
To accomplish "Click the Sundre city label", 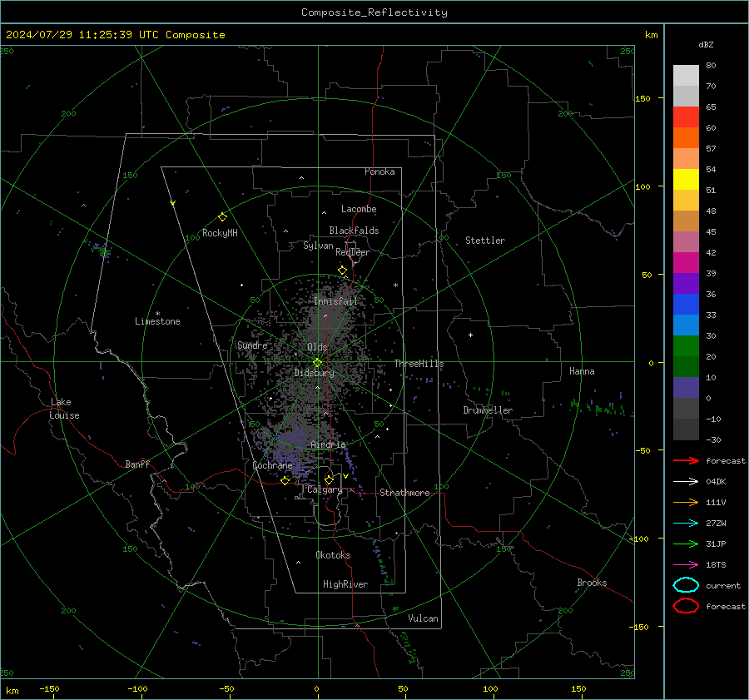I will 252,345.
